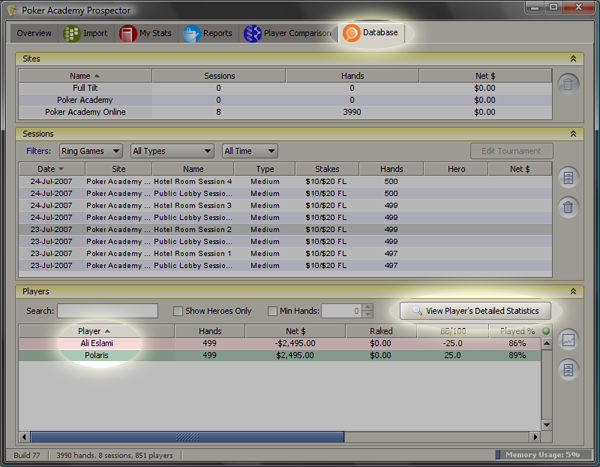Sort Players by Hands column header

click(x=210, y=331)
